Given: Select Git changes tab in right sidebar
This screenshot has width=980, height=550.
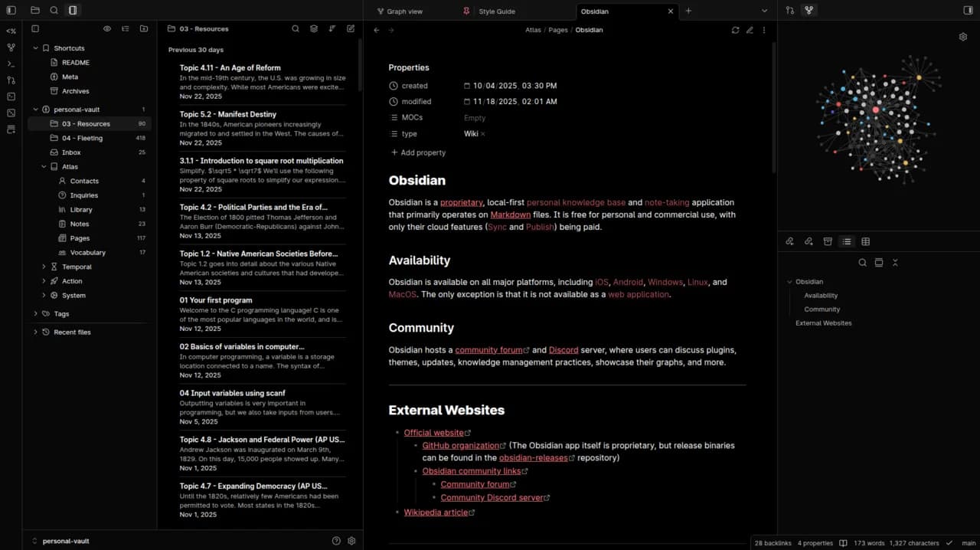Looking at the screenshot, I should tap(790, 10).
